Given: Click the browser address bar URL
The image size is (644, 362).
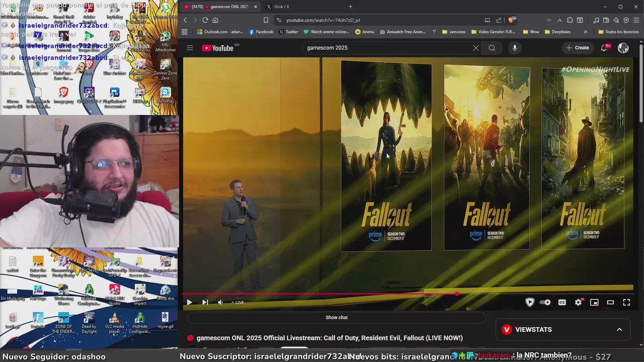Looking at the screenshot, I should point(323,20).
